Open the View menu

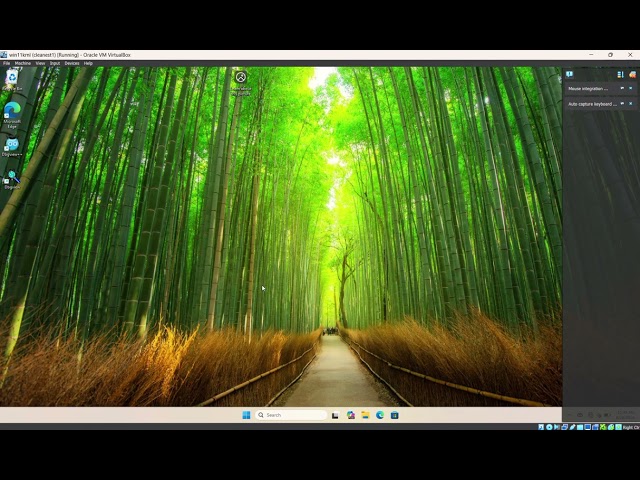[x=40, y=63]
